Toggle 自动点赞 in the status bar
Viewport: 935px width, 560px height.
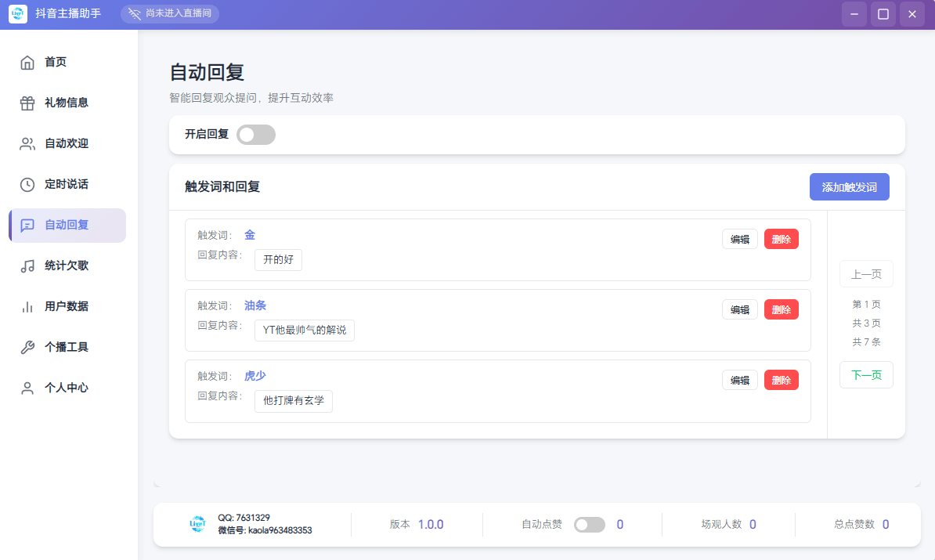589,524
